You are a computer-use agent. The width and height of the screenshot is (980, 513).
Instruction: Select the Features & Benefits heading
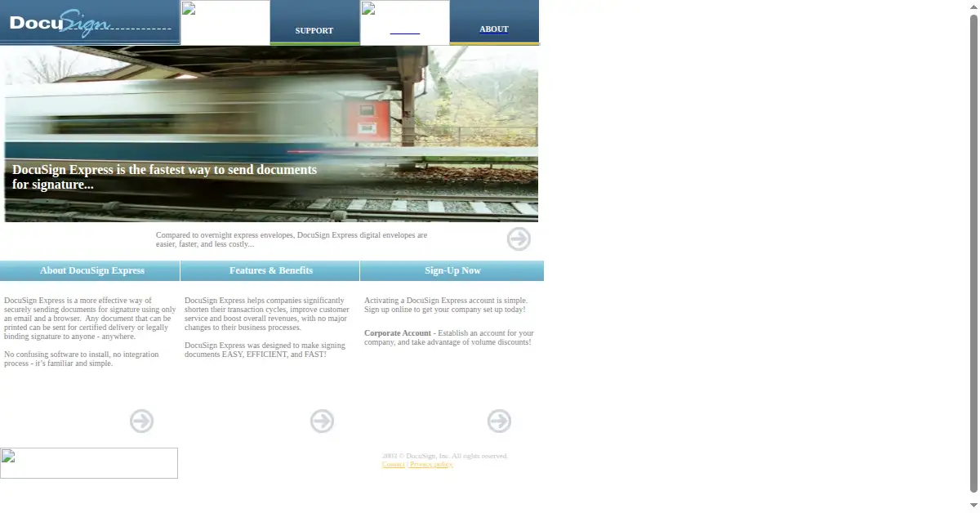(x=271, y=270)
